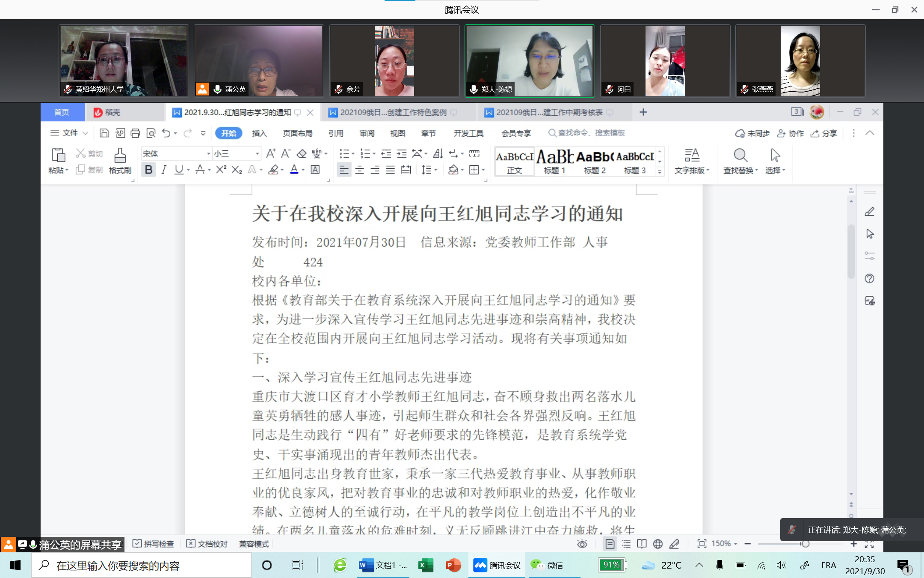Click 文档校对 in status bar

(207, 544)
